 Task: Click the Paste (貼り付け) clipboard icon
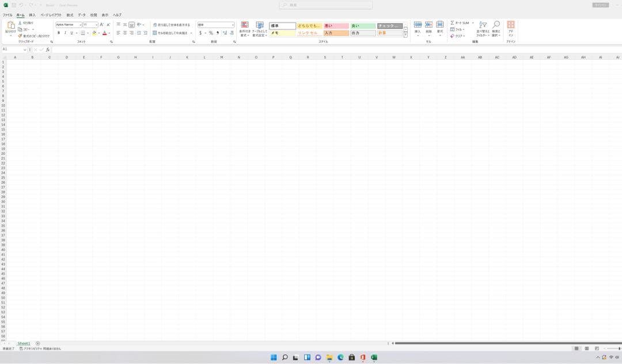tap(10, 26)
